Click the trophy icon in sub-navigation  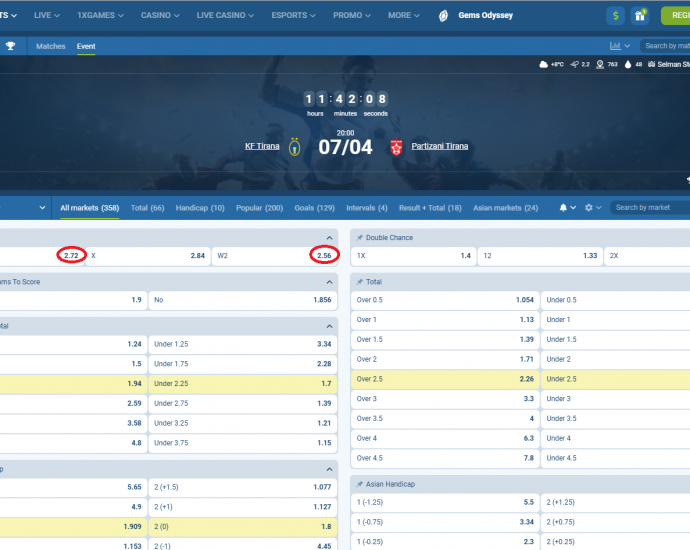pos(10,46)
